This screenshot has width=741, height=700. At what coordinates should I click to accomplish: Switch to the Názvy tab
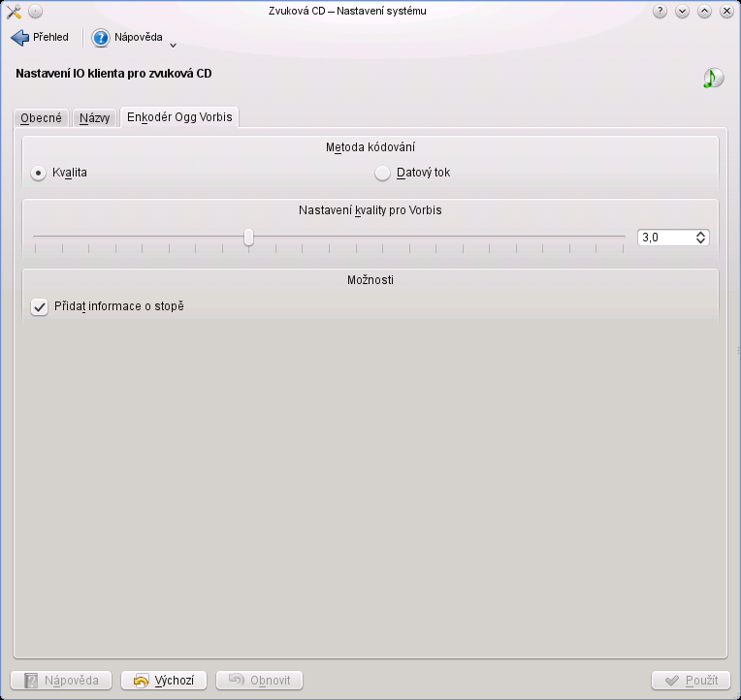click(x=94, y=117)
